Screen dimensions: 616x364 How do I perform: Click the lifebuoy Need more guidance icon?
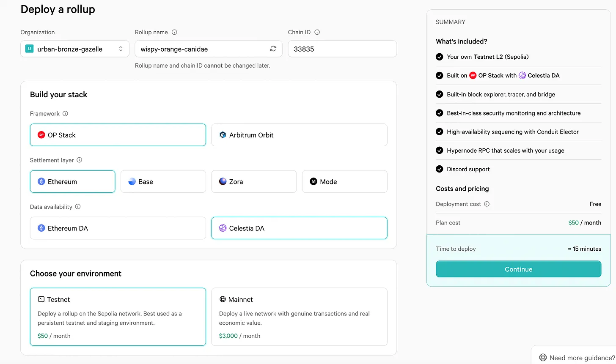543,358
